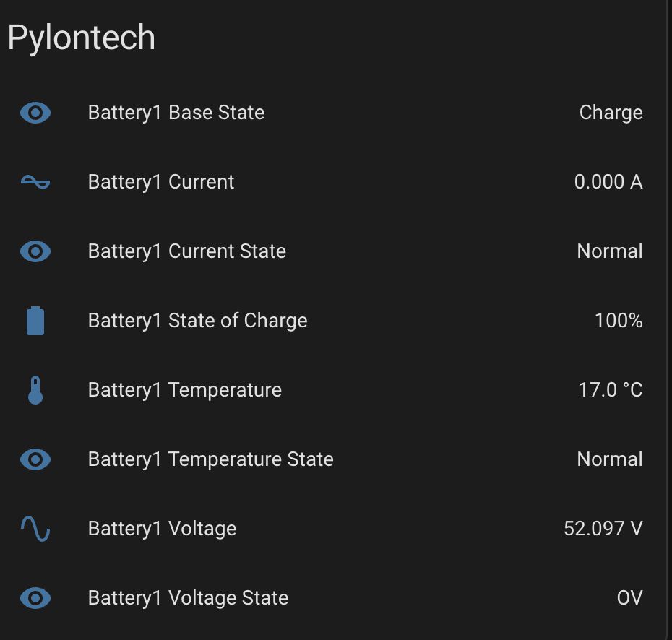Select the Battery1 Voltage State label
Viewport: 672px width, 640px height.
pyautogui.click(x=188, y=598)
